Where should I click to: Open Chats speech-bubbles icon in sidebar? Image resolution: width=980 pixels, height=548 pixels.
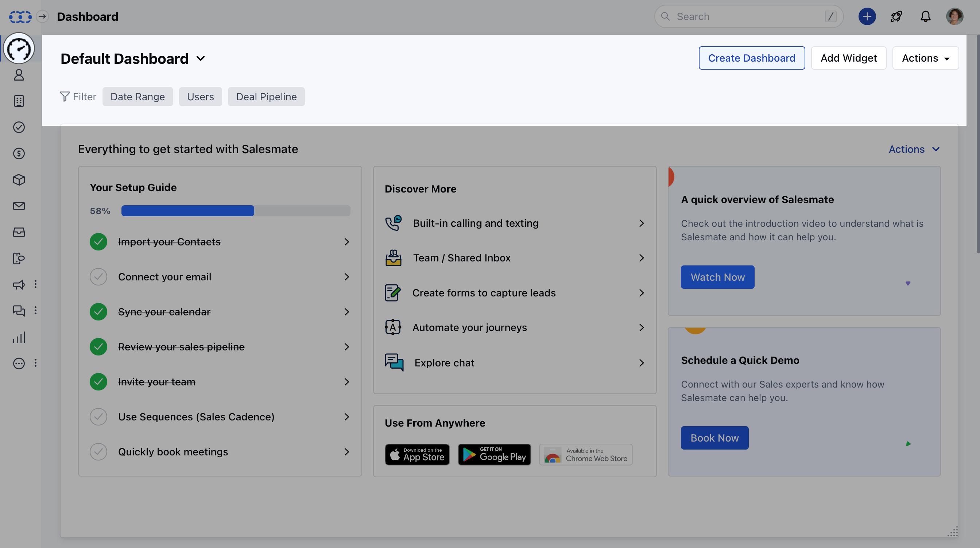pyautogui.click(x=19, y=311)
